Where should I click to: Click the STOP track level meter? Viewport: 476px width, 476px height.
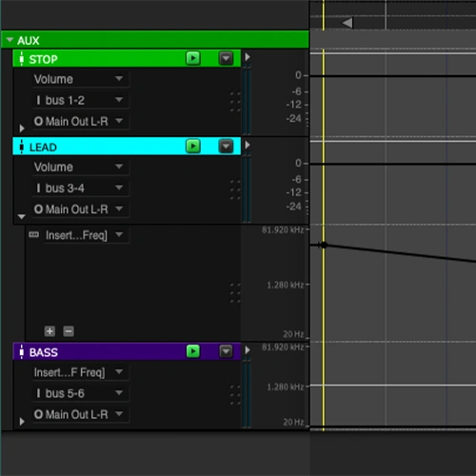[247, 100]
